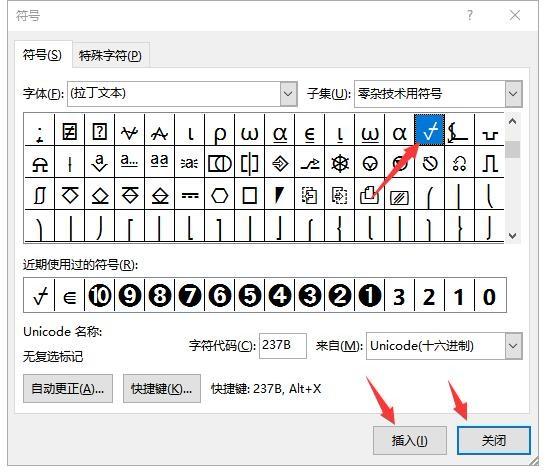This screenshot has width=546, height=473.
Task: Pick the recent black circled 10 symbol
Action: (x=100, y=295)
